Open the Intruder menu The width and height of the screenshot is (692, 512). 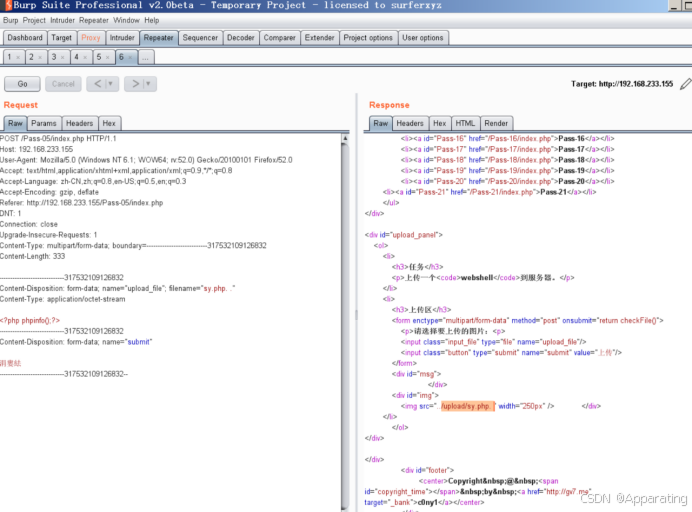click(62, 20)
